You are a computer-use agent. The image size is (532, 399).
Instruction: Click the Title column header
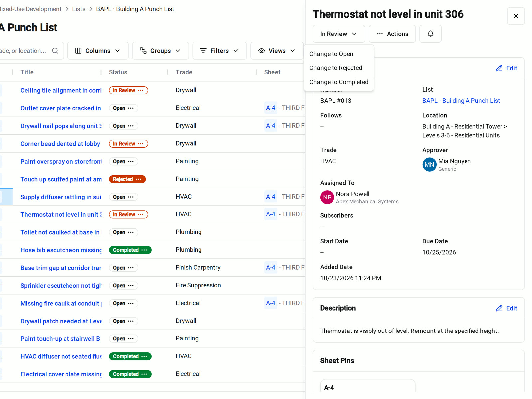click(x=27, y=72)
